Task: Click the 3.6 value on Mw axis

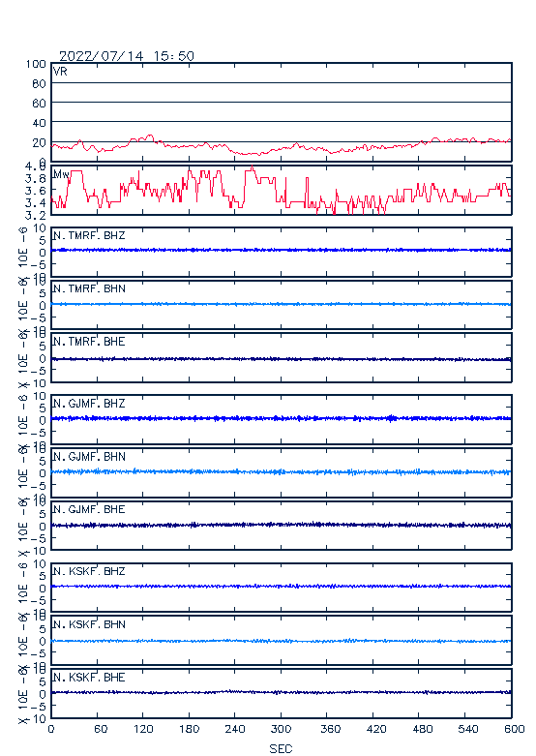Action: tap(36, 191)
